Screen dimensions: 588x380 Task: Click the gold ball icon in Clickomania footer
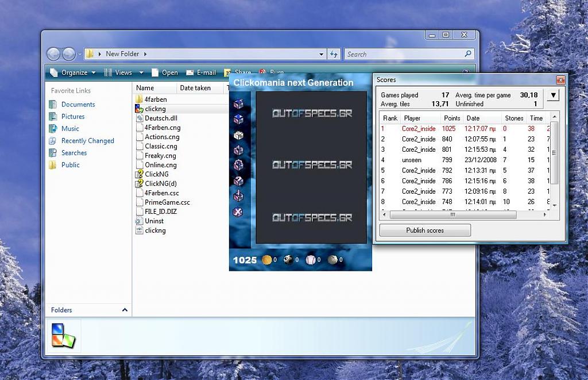[x=266, y=259]
